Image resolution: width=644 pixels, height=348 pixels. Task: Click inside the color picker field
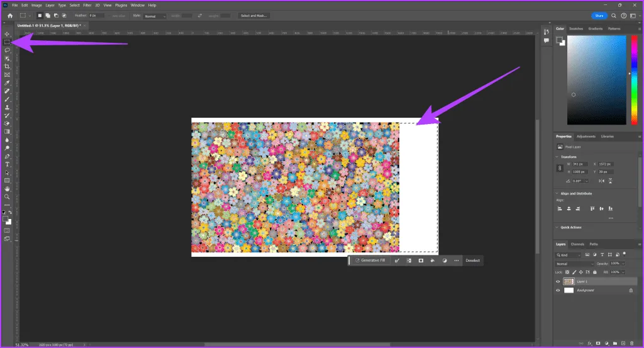(596, 79)
